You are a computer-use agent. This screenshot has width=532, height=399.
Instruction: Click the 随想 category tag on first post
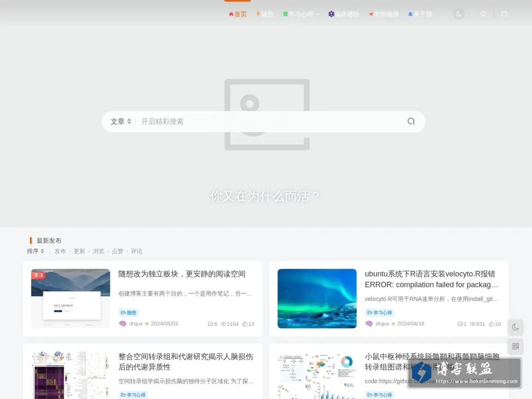click(x=129, y=313)
